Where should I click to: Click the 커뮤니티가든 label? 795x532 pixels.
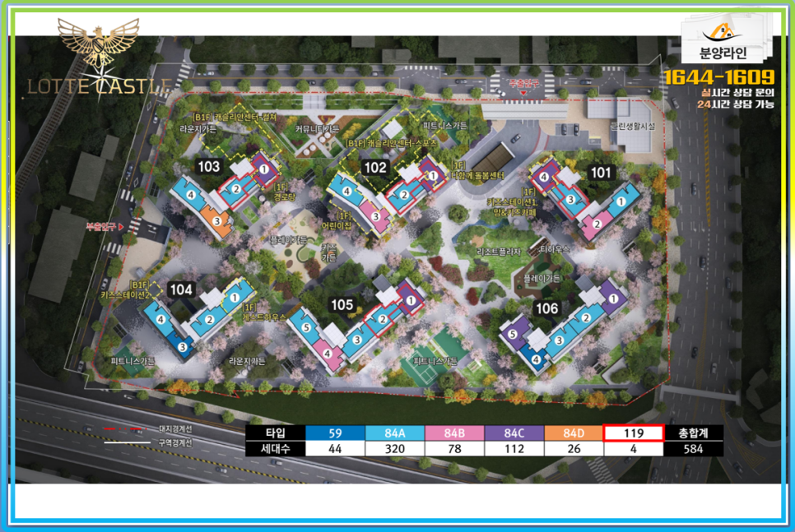(317, 129)
